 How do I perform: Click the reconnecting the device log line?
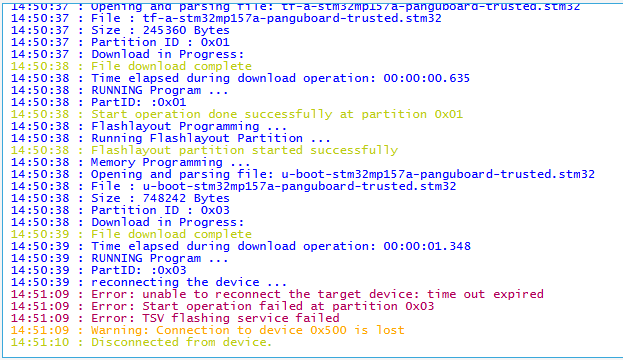point(149,283)
